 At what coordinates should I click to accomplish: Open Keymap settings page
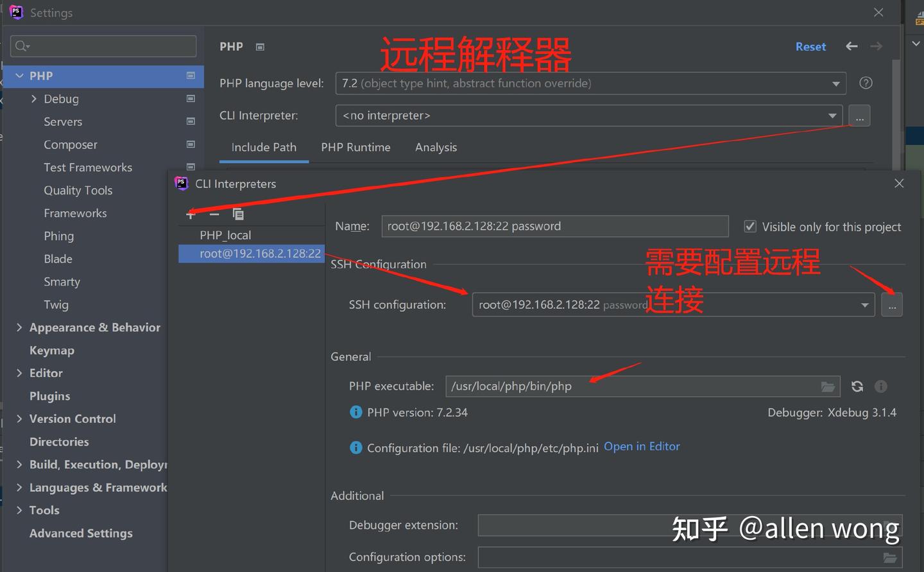click(52, 351)
